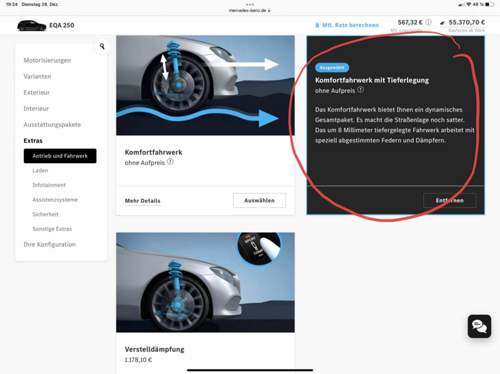Click the Verstelldämpfung title

pos(154,349)
